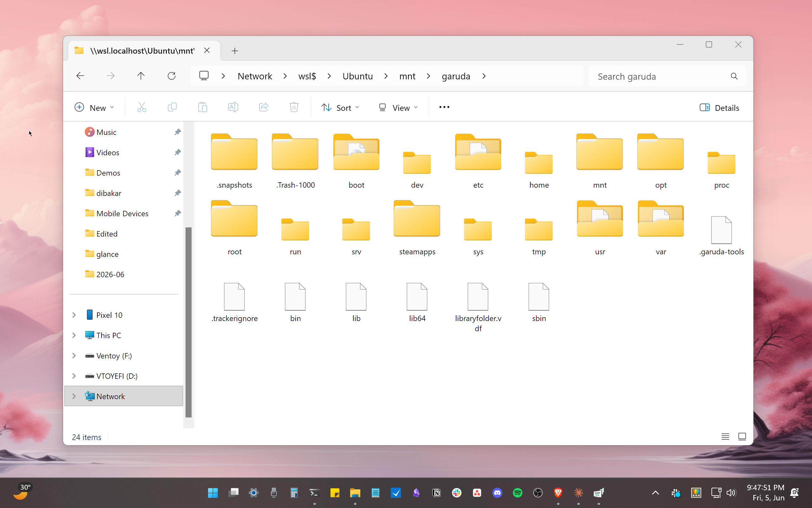Open Discord from the taskbar
The image size is (812, 508).
click(497, 493)
